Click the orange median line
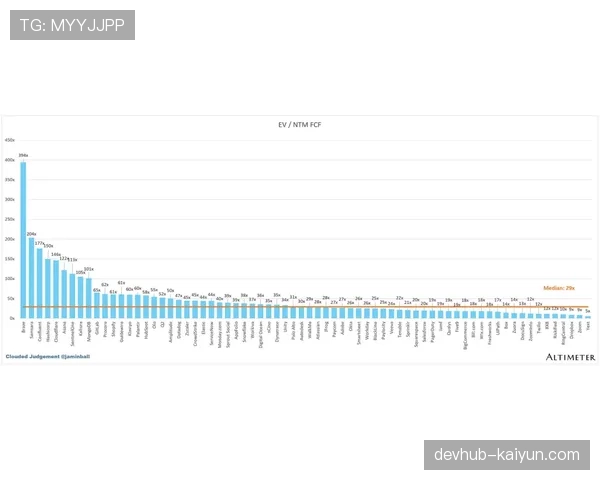Viewport: 600px width, 480px height. coord(300,306)
